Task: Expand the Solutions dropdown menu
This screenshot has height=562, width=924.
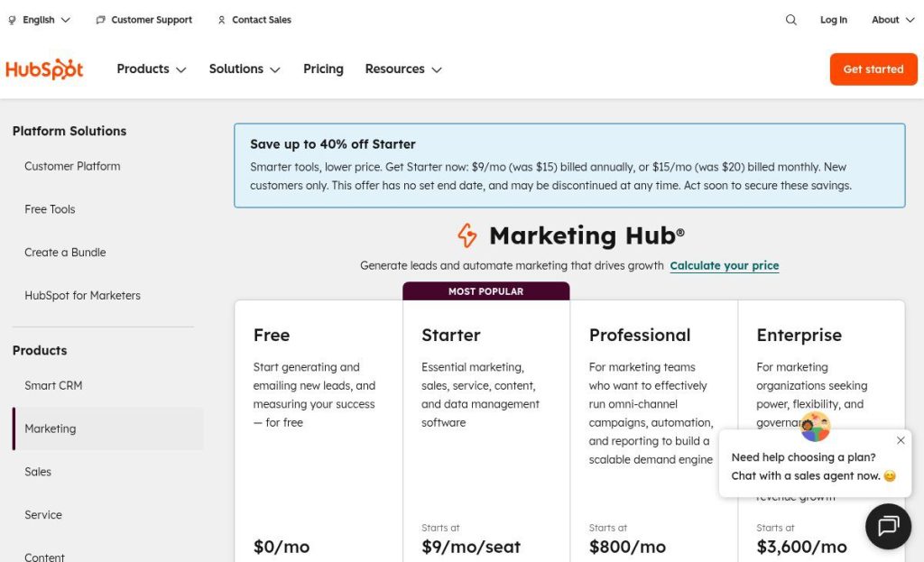Action: tap(245, 69)
